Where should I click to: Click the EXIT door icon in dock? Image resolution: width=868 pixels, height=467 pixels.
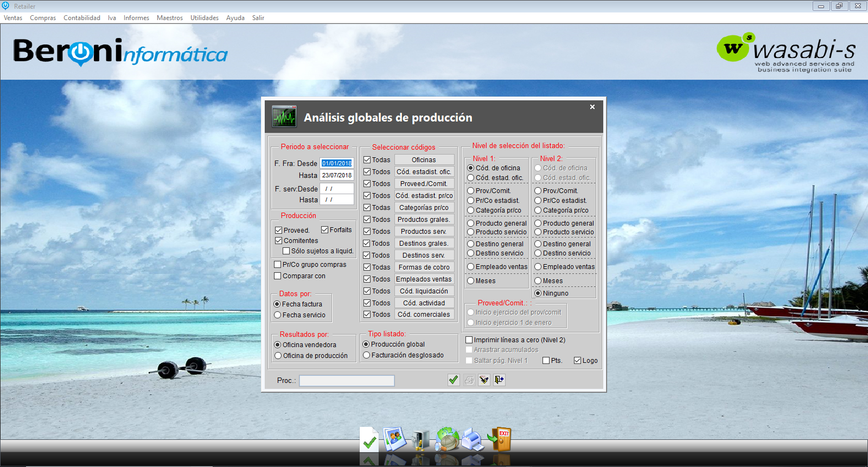tap(500, 439)
